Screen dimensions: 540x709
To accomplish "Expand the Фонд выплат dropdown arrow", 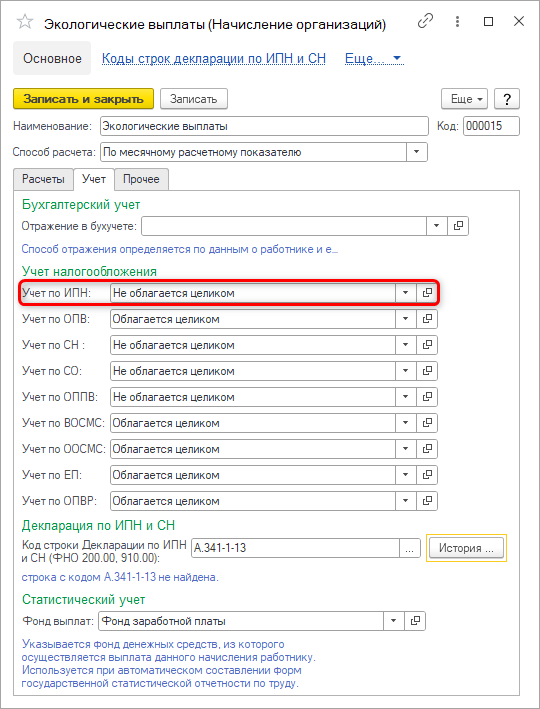I will click(x=393, y=621).
